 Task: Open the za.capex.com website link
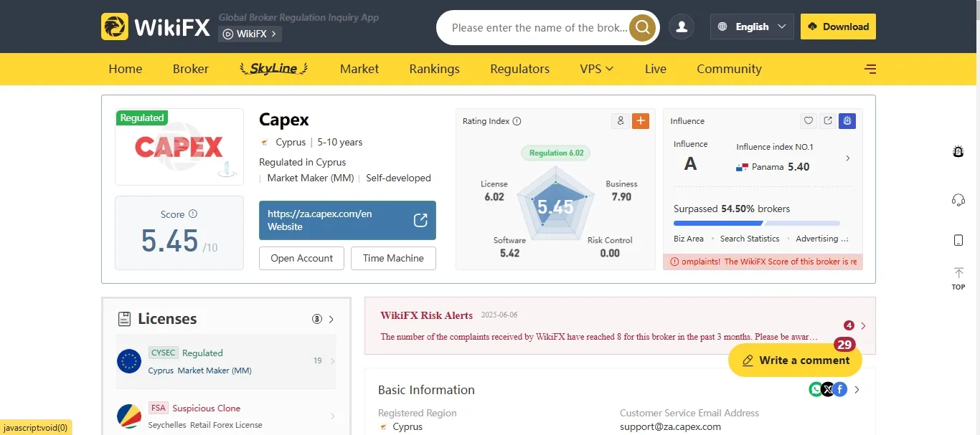click(x=347, y=220)
